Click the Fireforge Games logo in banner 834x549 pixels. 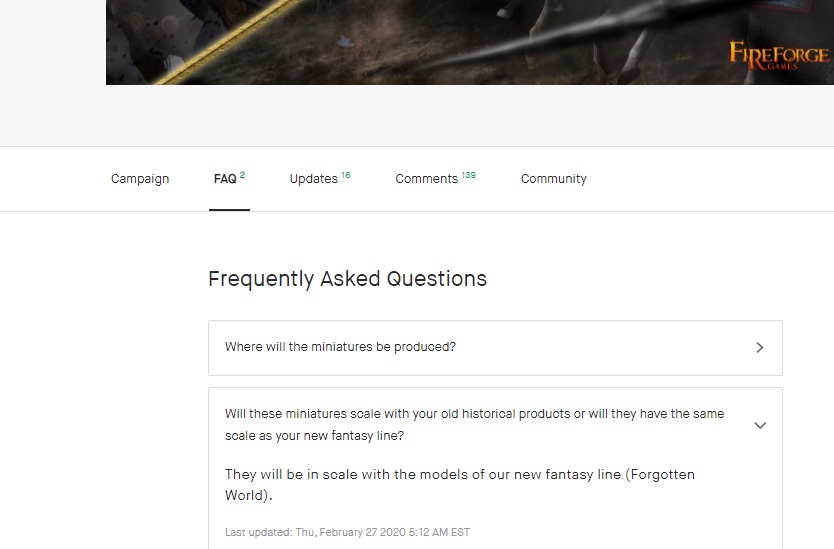click(x=778, y=55)
